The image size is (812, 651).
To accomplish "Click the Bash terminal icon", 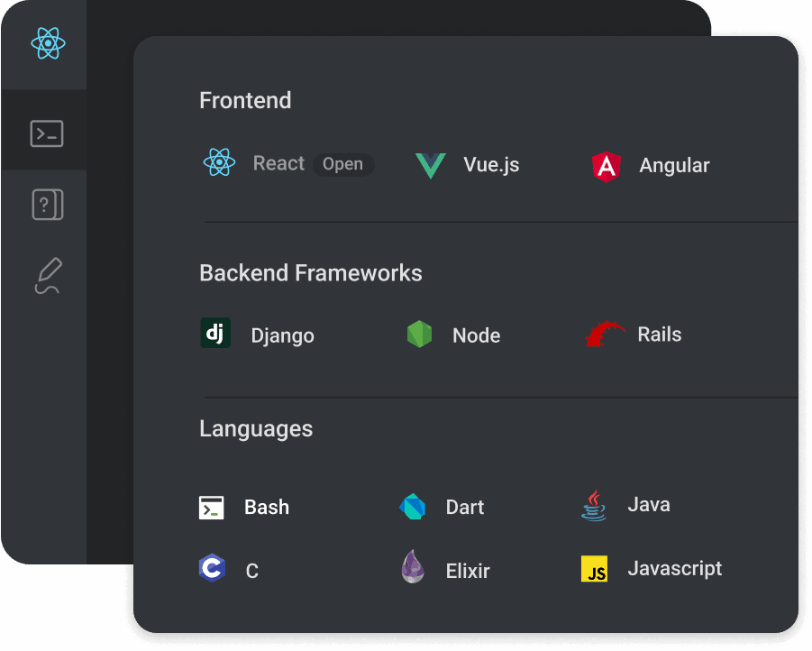I will click(212, 508).
